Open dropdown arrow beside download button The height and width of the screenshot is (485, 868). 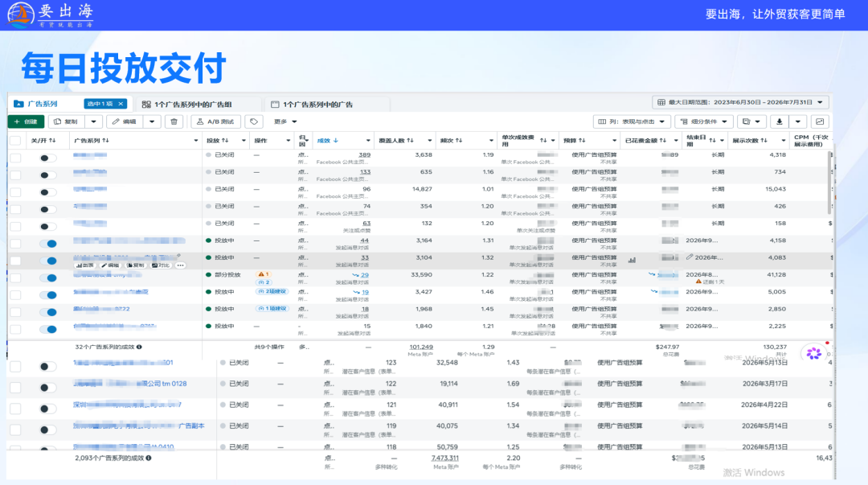pyautogui.click(x=798, y=121)
